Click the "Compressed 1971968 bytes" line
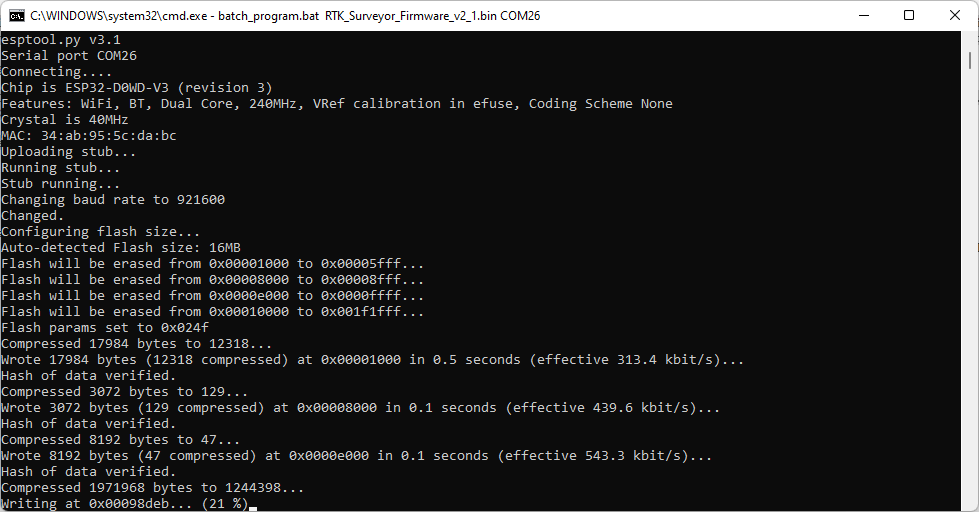The image size is (979, 512). pos(152,487)
